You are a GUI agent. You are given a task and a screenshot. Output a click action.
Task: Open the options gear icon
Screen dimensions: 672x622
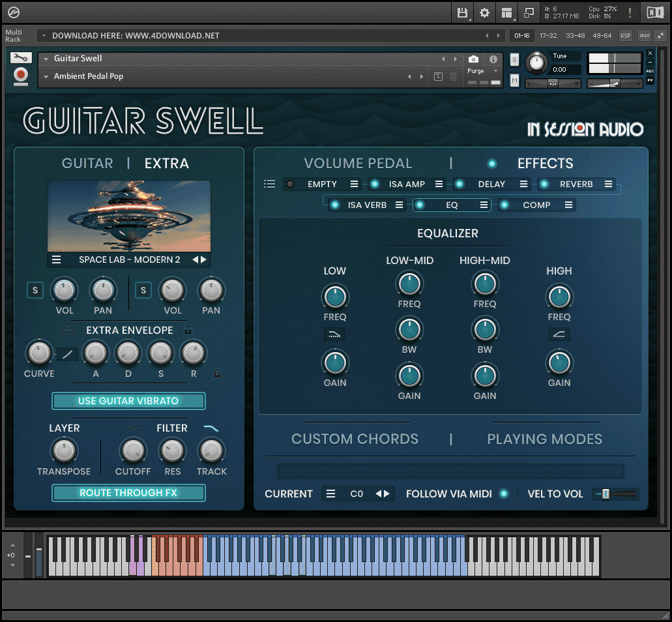click(x=484, y=13)
